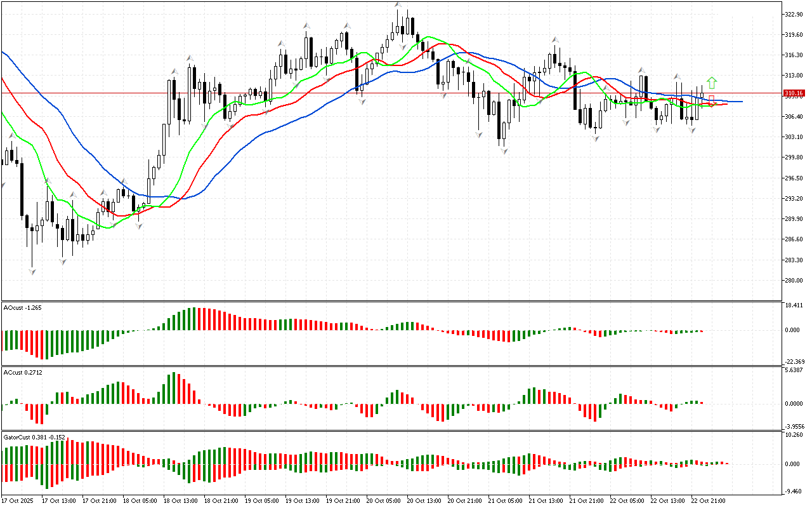Click the 18.411 AOcust scale value
812x508 pixels.
[794, 305]
